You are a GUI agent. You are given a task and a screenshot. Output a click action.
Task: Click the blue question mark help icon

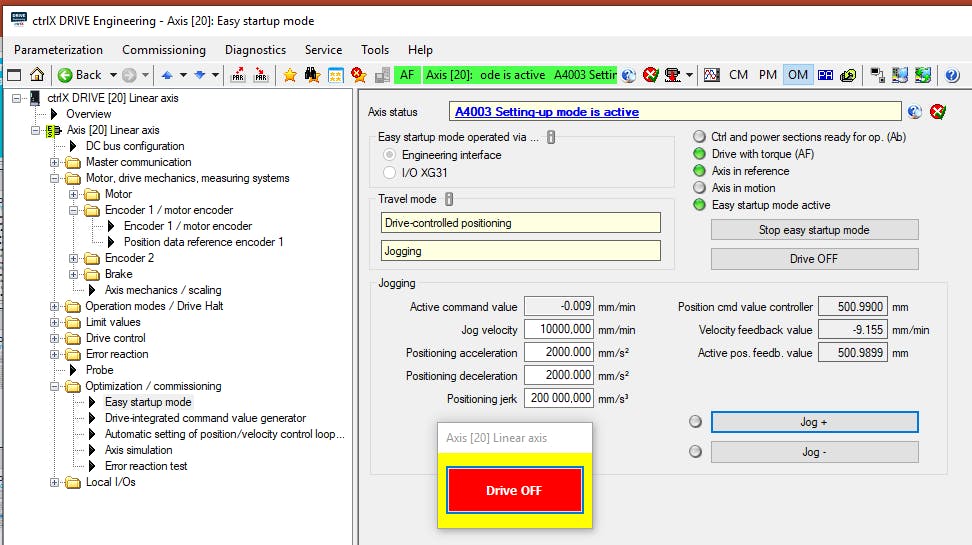(x=952, y=75)
